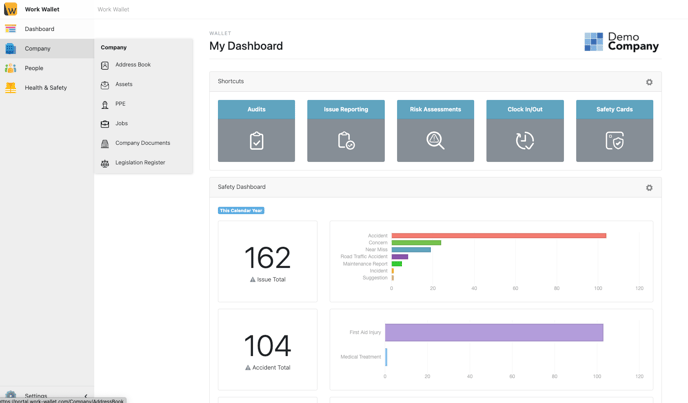The image size is (688, 403).
Task: Click the Address Book icon in submenu
Action: pyautogui.click(x=105, y=65)
